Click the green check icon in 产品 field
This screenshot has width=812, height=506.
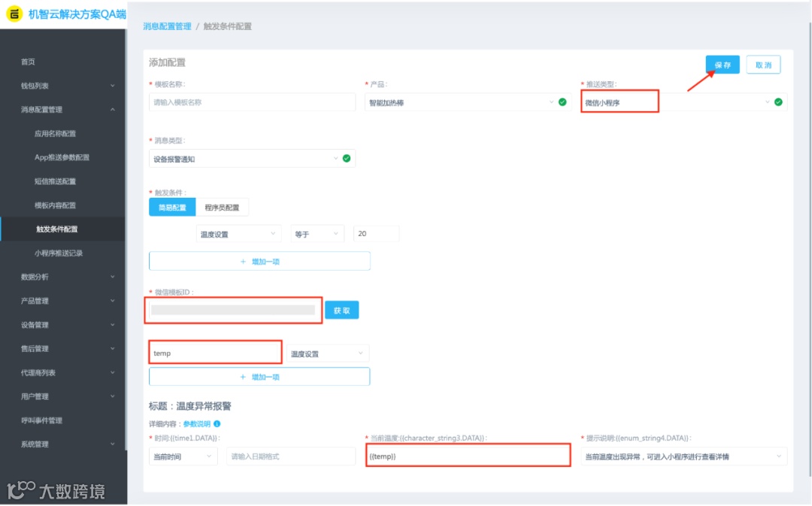tap(562, 102)
